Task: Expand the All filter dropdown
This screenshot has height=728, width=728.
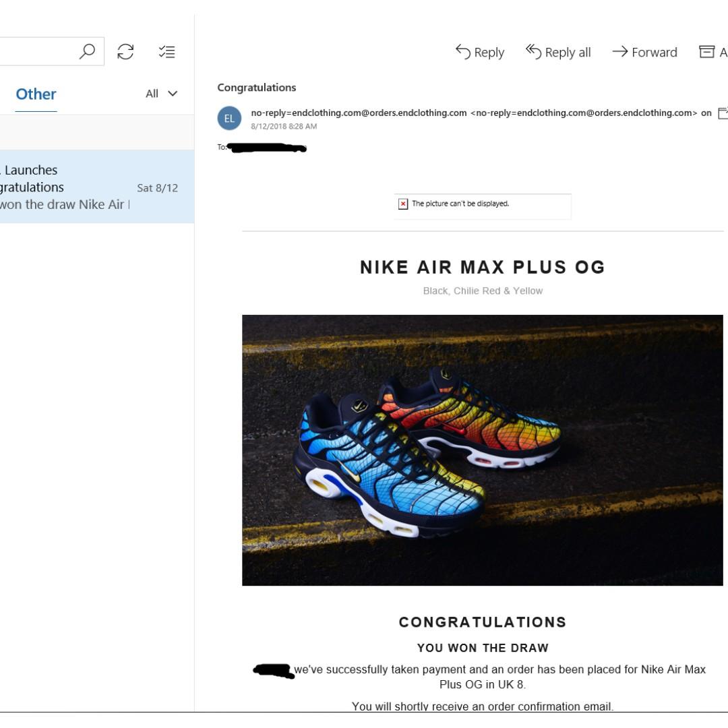Action: click(162, 94)
